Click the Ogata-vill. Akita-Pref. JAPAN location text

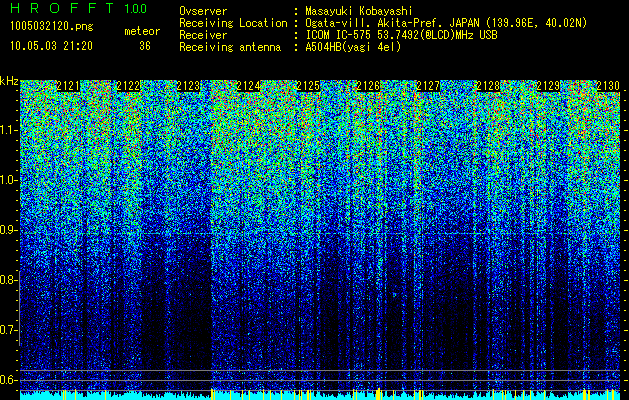click(x=446, y=23)
